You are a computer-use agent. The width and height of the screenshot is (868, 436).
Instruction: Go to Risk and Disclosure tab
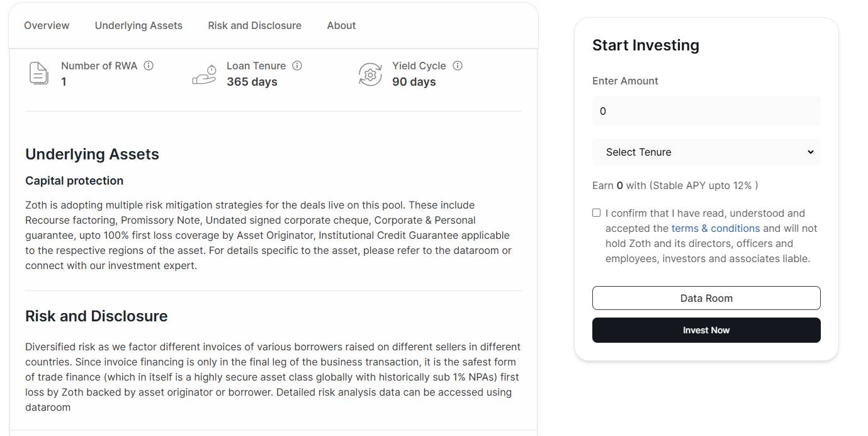(254, 25)
